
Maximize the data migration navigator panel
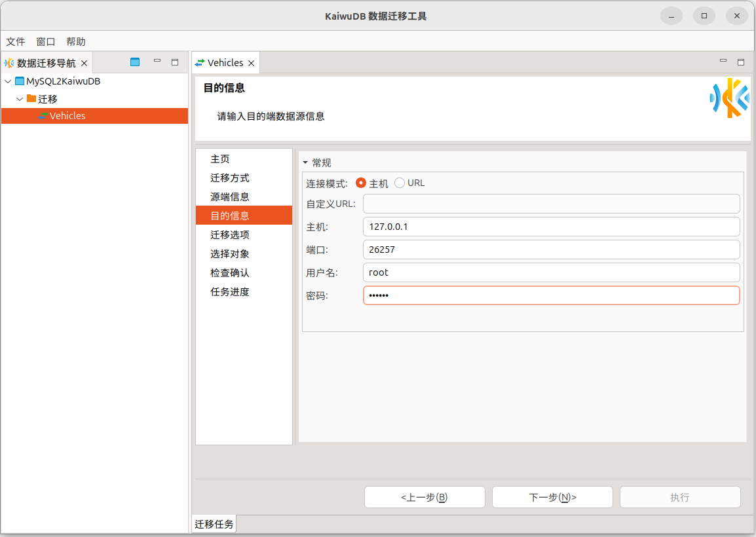click(175, 62)
